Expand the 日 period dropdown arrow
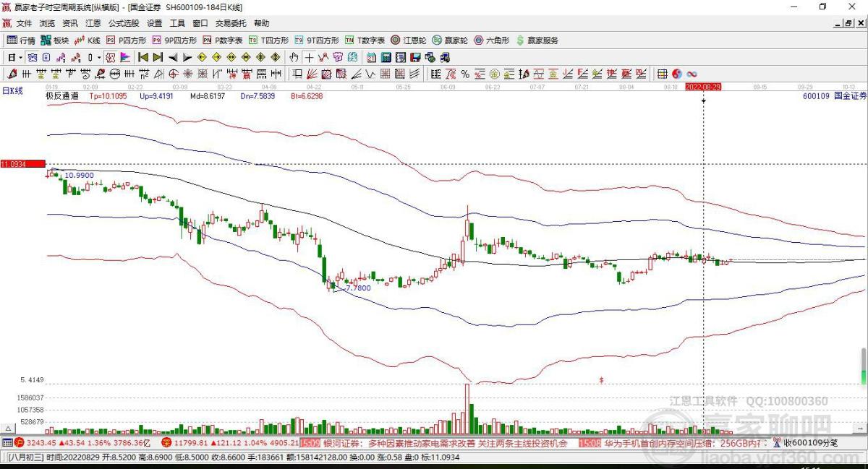 [21, 57]
